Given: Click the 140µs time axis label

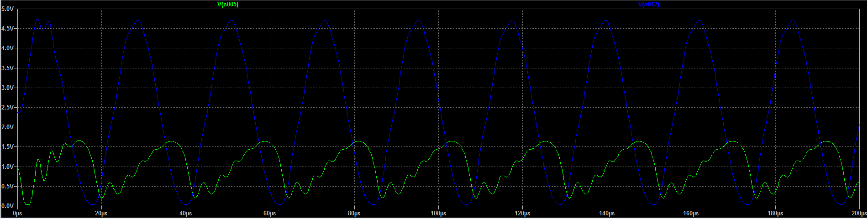Looking at the screenshot, I should (x=607, y=214).
